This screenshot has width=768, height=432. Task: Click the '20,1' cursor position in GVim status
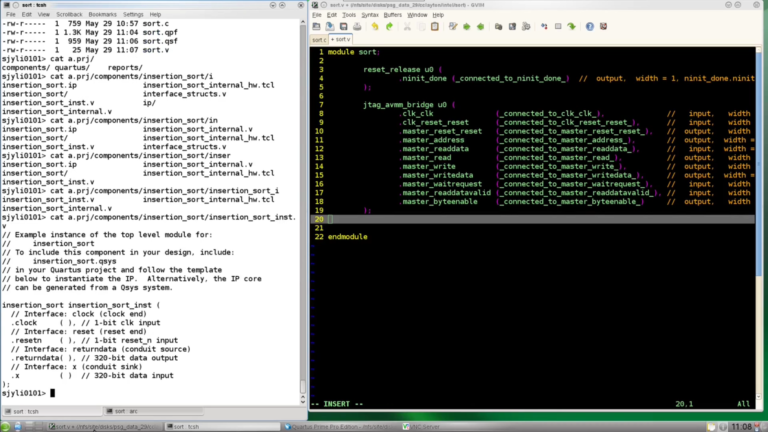click(684, 404)
